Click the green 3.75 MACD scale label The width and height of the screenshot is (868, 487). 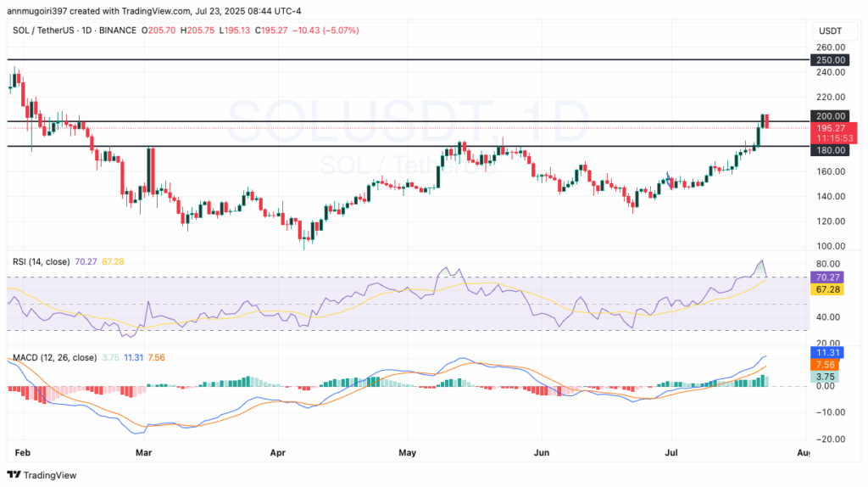[825, 377]
